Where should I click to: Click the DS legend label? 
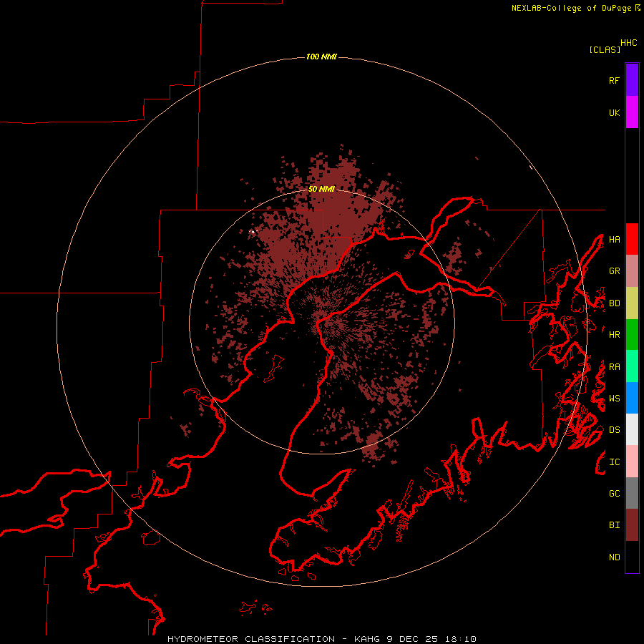(x=614, y=430)
